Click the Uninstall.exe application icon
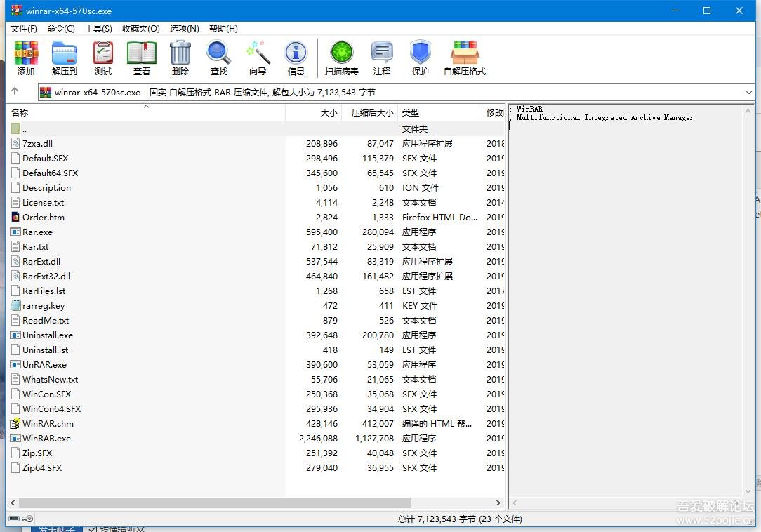 [x=15, y=335]
